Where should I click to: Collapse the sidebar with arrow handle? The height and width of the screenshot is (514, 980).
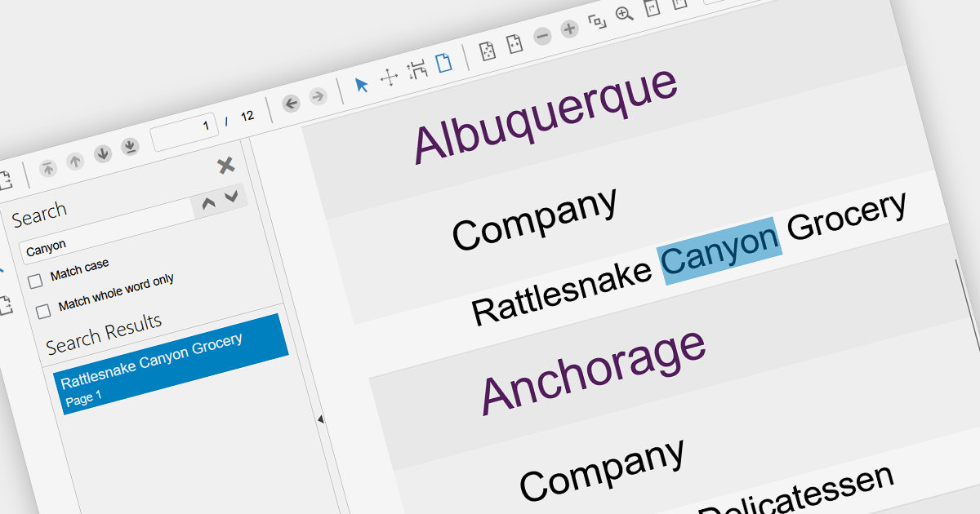pos(320,419)
